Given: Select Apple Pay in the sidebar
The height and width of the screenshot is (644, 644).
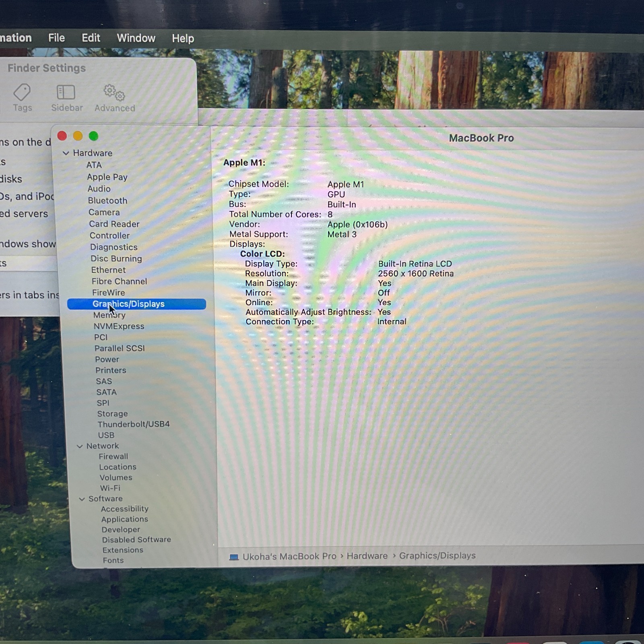Looking at the screenshot, I should coord(107,177).
